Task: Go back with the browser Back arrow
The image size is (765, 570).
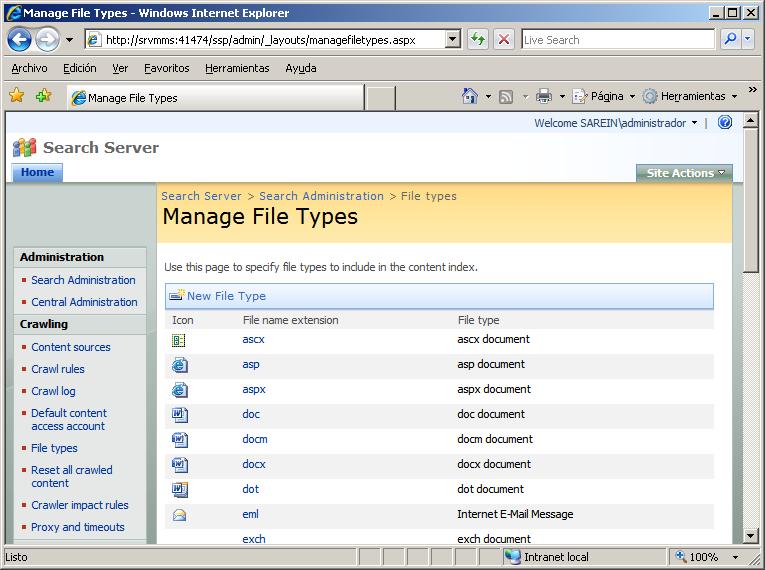Action: click(20, 40)
